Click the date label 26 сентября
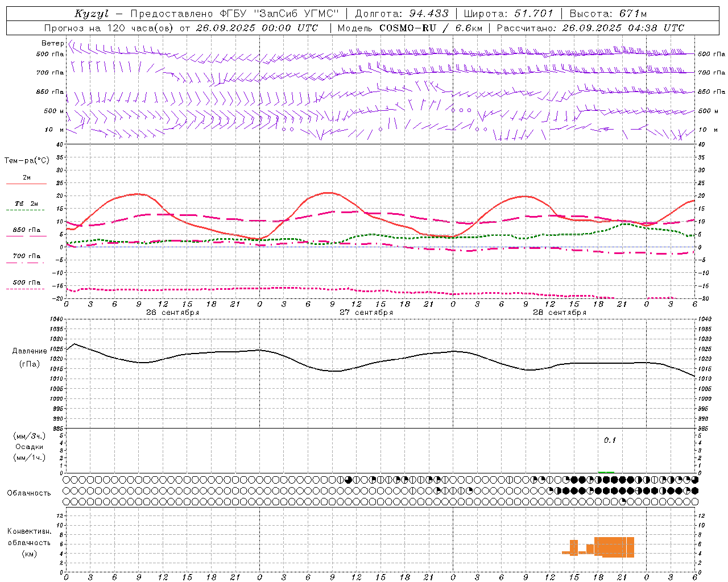 click(172, 313)
